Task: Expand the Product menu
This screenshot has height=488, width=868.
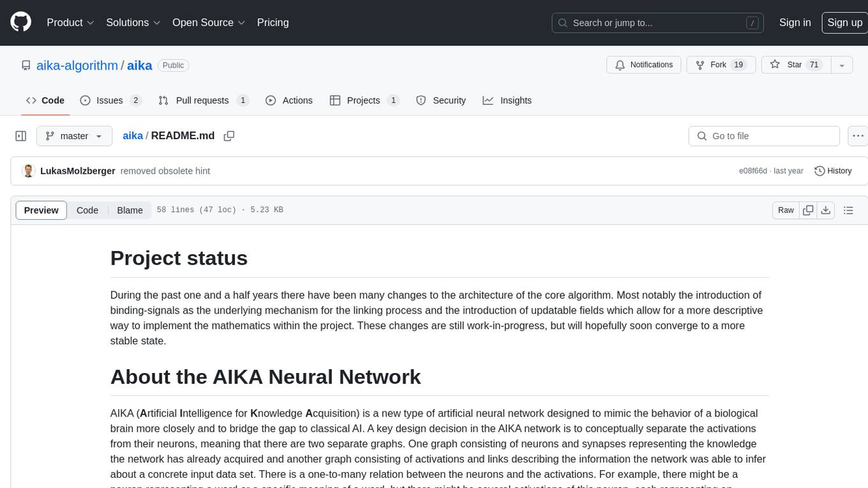Action: [70, 22]
